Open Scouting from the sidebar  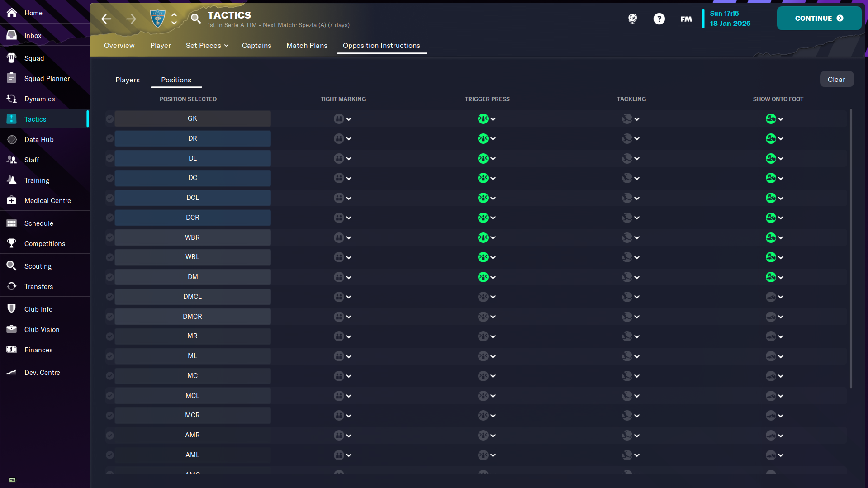[x=38, y=266]
